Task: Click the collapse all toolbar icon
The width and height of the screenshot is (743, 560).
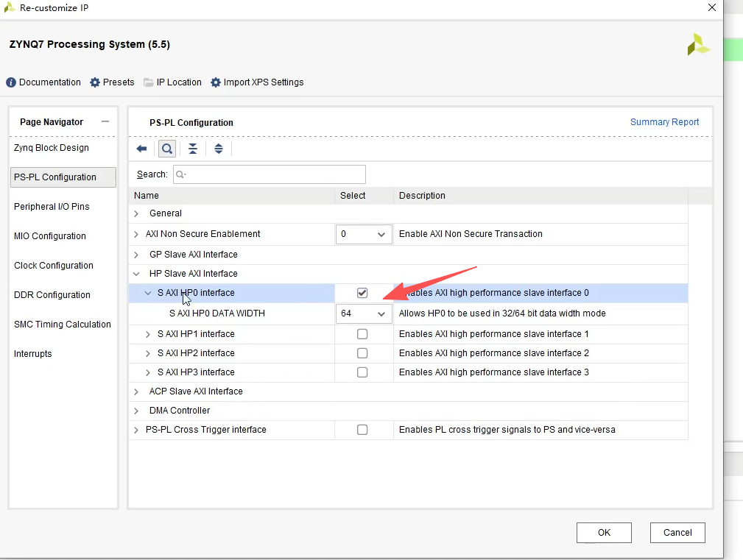Action: [193, 149]
